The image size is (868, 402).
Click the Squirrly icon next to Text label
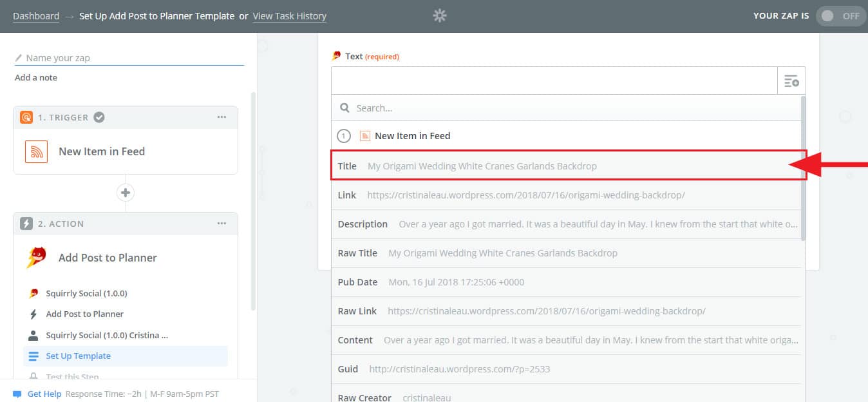(x=336, y=56)
